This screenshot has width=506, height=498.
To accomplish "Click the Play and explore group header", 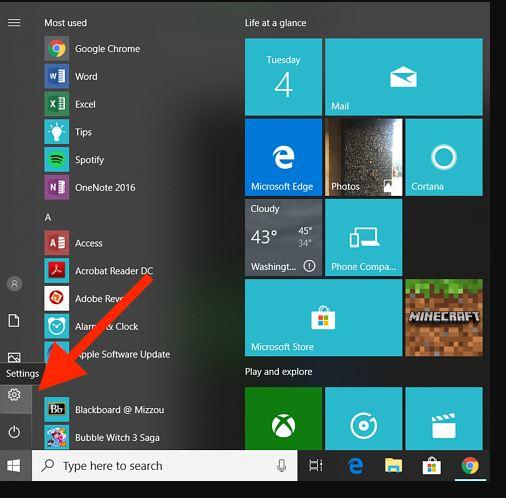I will click(279, 372).
